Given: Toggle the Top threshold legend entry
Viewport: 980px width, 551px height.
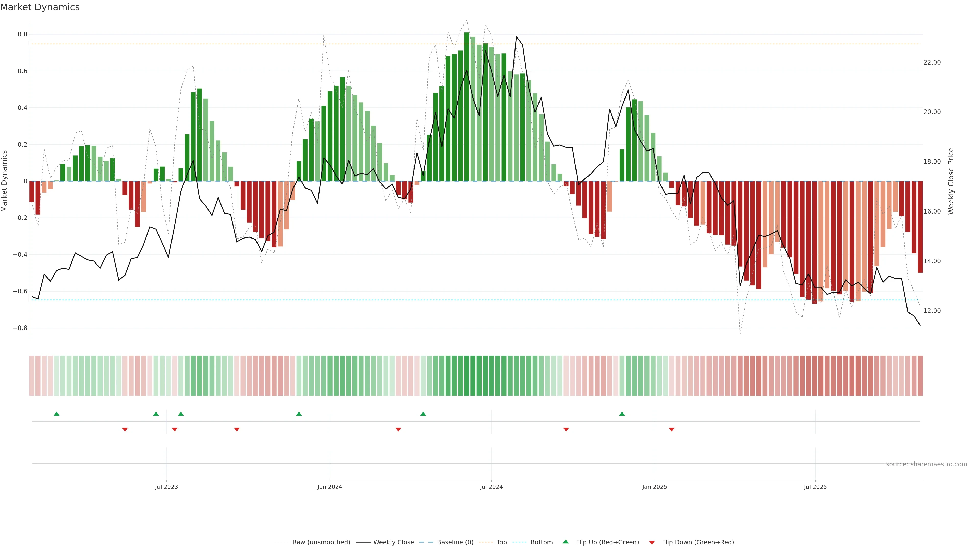Looking at the screenshot, I should [501, 542].
